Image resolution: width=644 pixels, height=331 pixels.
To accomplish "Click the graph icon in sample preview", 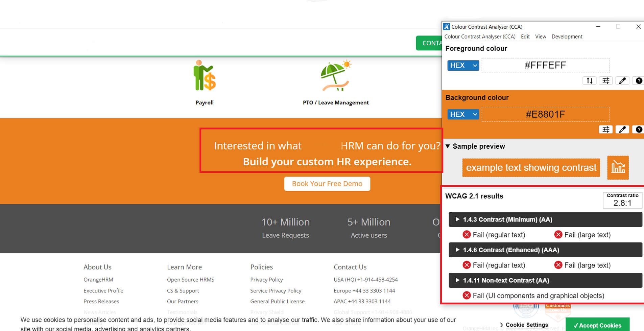I will (x=618, y=168).
